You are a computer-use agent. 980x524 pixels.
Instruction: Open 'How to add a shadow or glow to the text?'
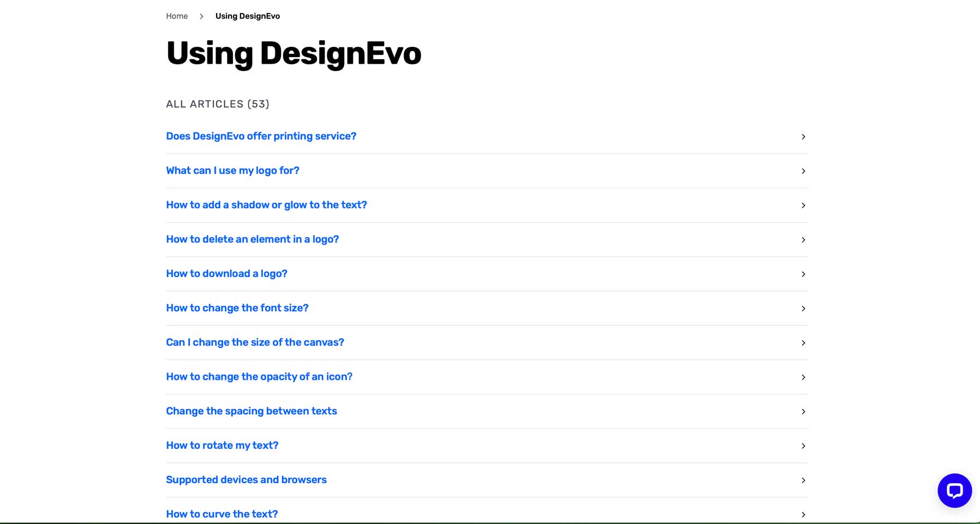pyautogui.click(x=266, y=205)
